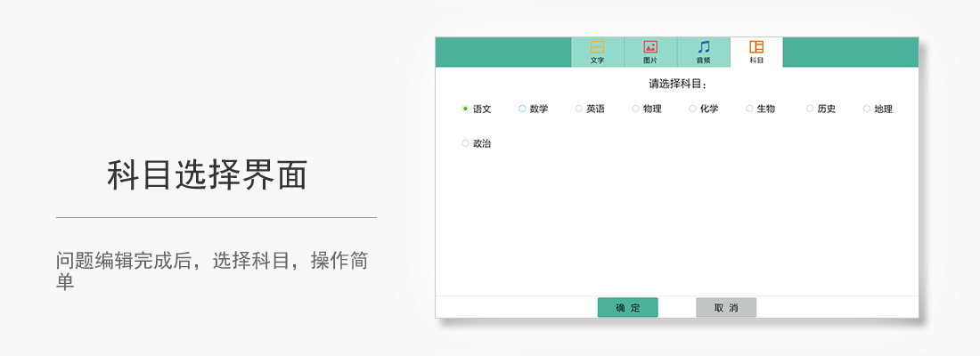
Task: Select the 英语 radio button
Action: [579, 109]
